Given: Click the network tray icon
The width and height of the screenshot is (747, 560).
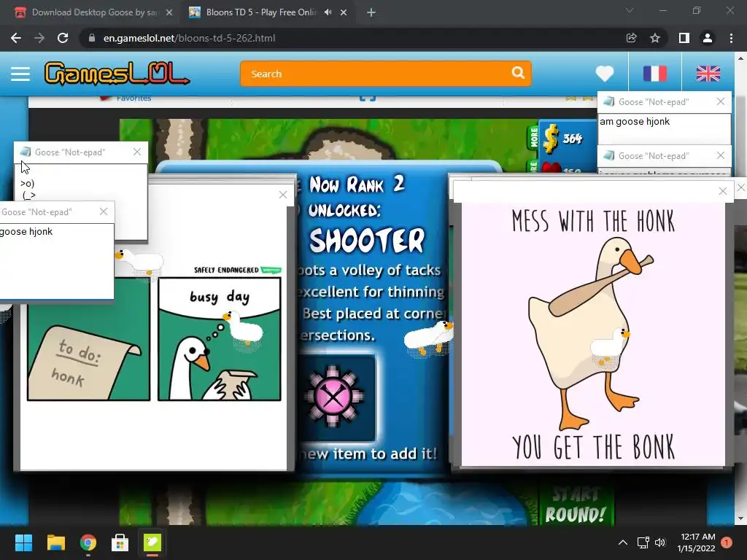Looking at the screenshot, I should pos(643,542).
